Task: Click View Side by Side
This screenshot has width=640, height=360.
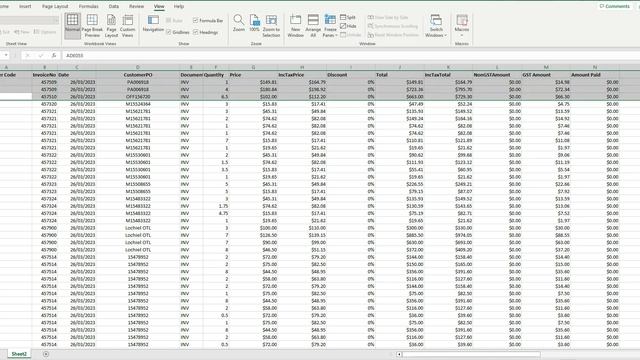Action: coord(388,17)
